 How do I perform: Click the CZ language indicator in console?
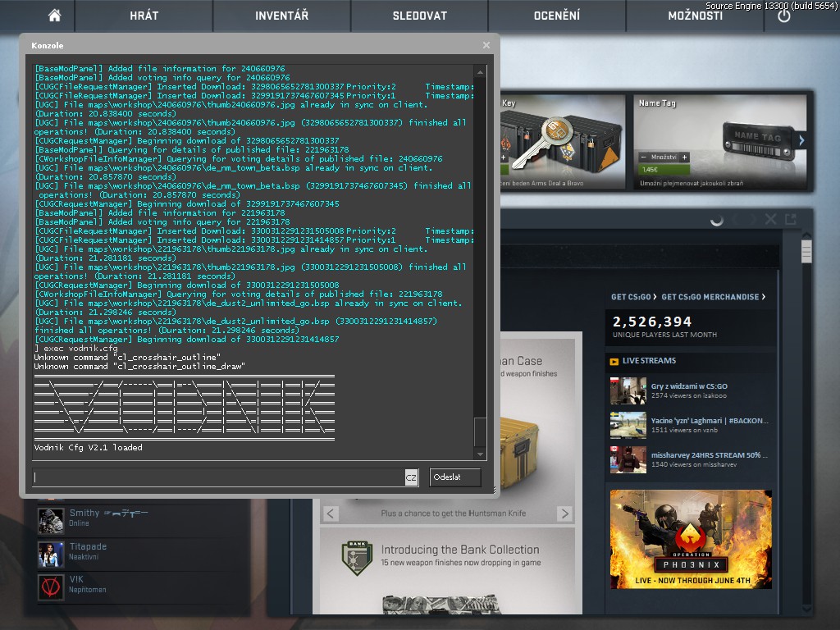pyautogui.click(x=411, y=477)
